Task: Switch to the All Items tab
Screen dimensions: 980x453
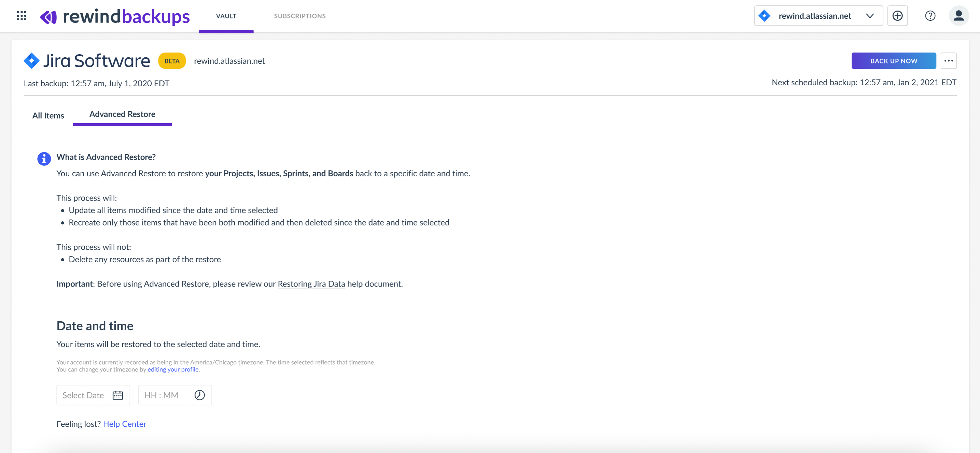Action: coord(48,116)
